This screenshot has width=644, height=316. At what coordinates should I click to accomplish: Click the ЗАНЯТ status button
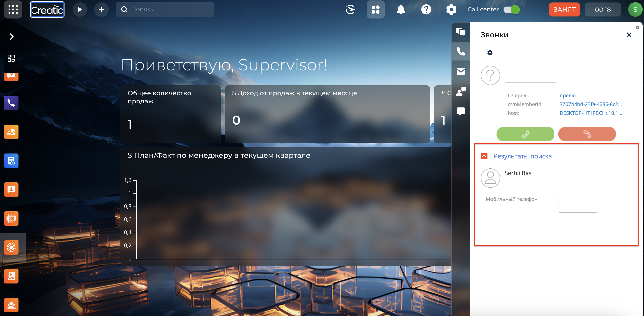564,9
